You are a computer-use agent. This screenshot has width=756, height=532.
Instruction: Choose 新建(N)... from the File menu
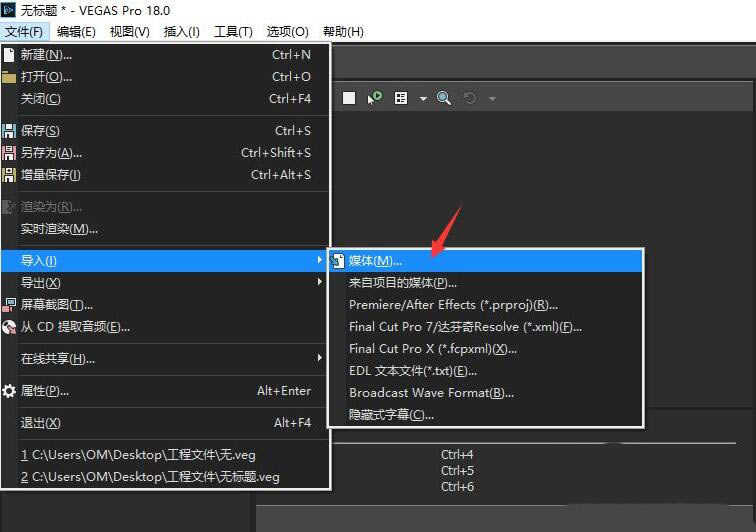[165, 55]
